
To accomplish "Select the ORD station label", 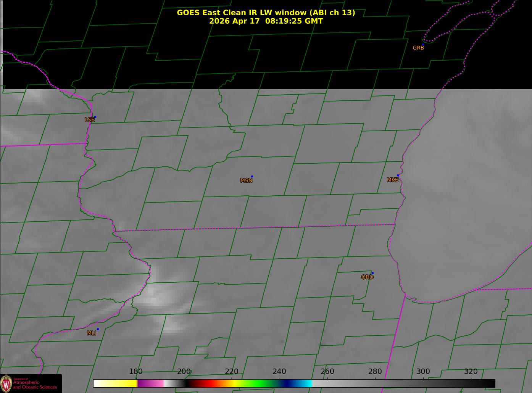I will point(367,277).
